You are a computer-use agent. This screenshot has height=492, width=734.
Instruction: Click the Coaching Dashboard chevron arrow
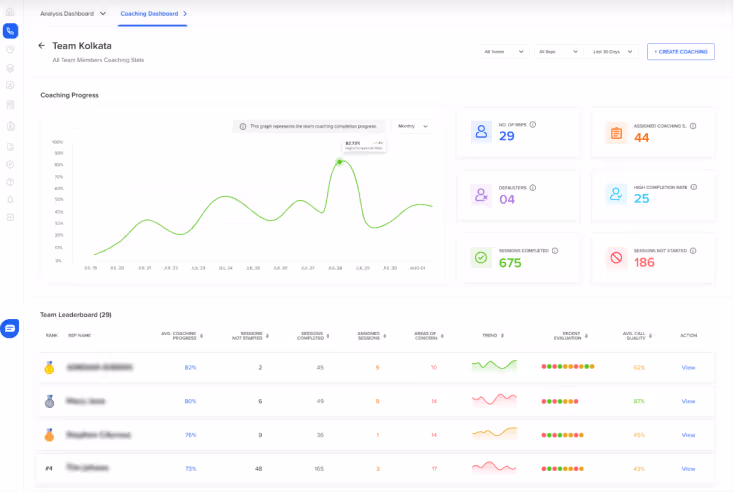(x=185, y=14)
